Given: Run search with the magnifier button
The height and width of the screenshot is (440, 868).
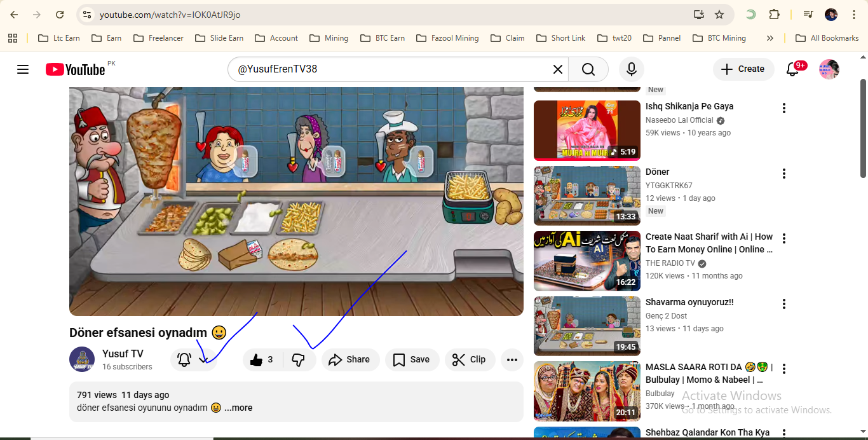Looking at the screenshot, I should (x=588, y=69).
